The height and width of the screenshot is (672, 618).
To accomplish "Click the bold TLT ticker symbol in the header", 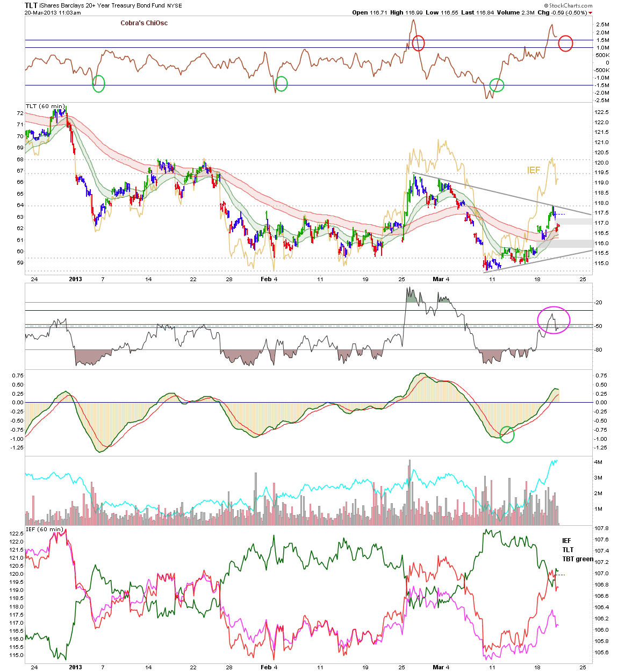I will click(31, 5).
